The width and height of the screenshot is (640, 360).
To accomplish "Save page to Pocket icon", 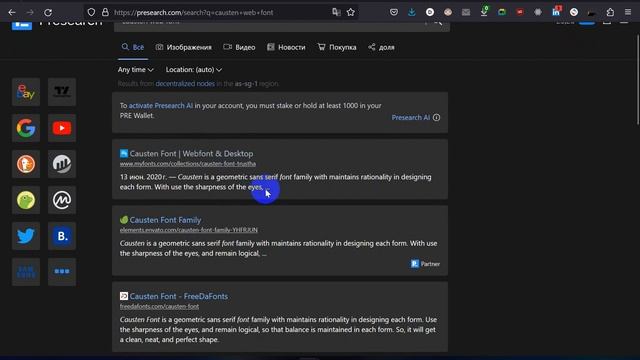I will click(394, 12).
